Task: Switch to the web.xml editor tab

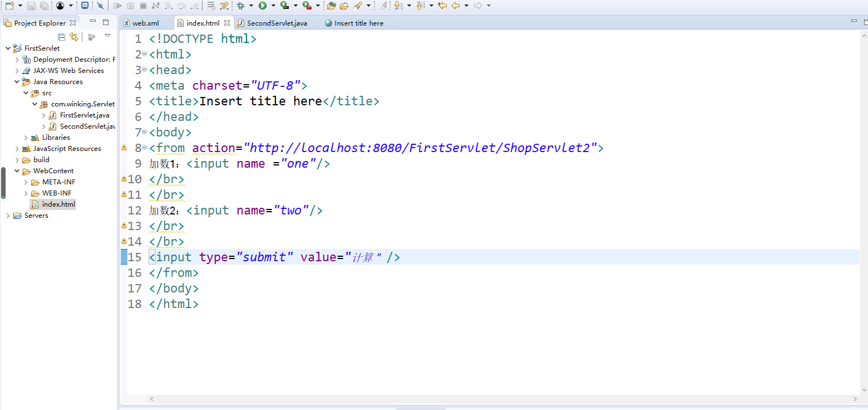Action: coord(146,23)
